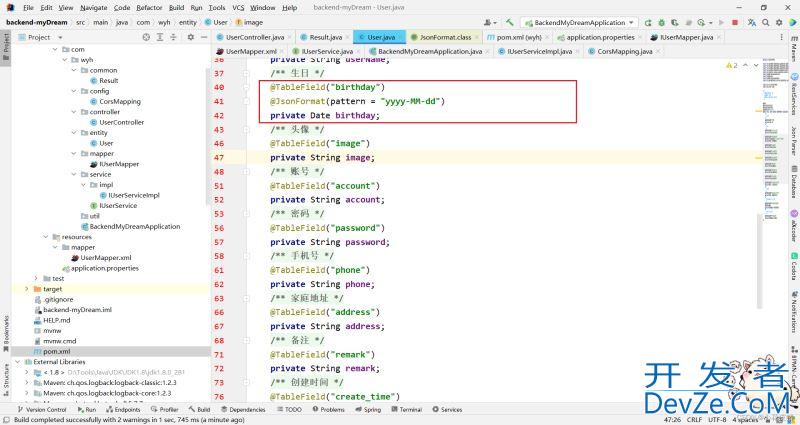
Task: Open Notifications tool window on right sidebar
Action: click(x=794, y=313)
